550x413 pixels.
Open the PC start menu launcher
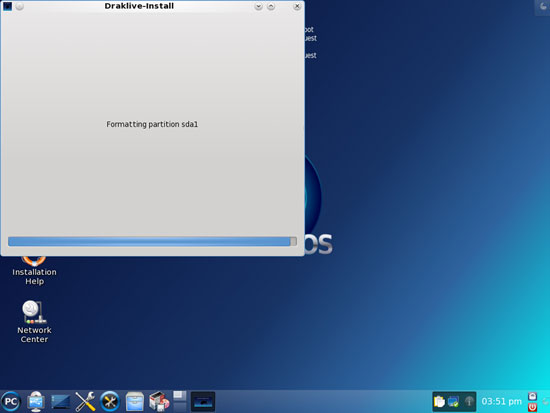[x=11, y=401]
